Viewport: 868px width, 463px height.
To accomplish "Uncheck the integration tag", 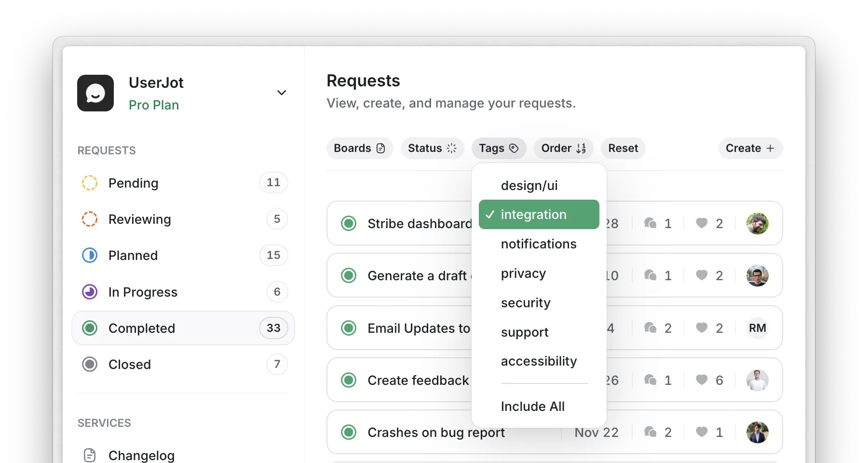I will (539, 214).
